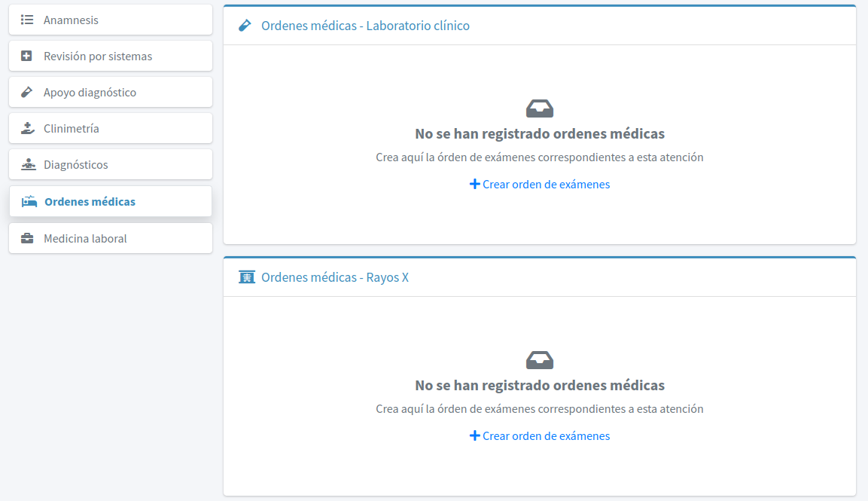The image size is (868, 501).
Task: Click the Ordenes médicas - Rayos X title
Action: point(335,277)
